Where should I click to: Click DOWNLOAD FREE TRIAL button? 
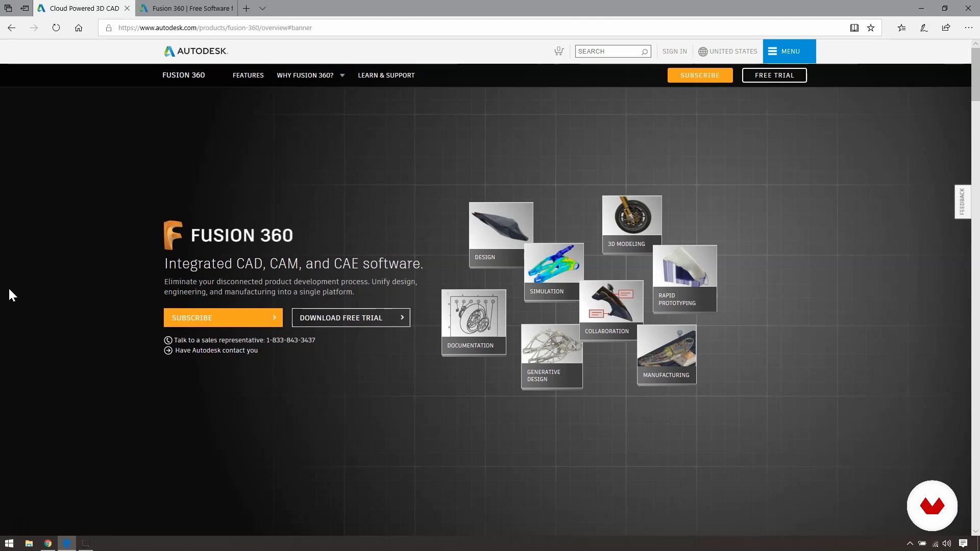(x=351, y=317)
